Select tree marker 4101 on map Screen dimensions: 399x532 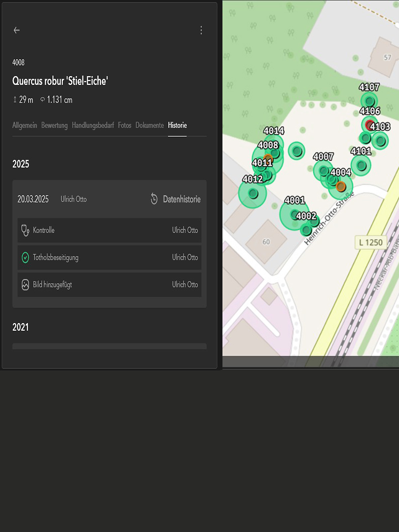tap(361, 165)
